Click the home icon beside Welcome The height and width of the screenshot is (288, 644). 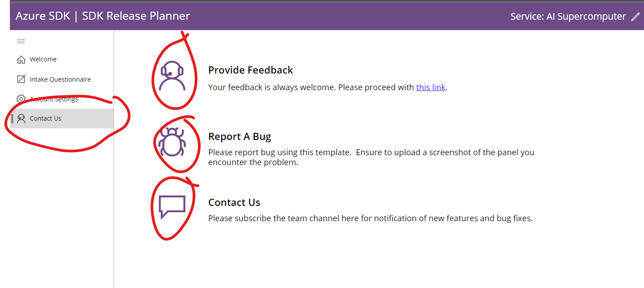21,59
